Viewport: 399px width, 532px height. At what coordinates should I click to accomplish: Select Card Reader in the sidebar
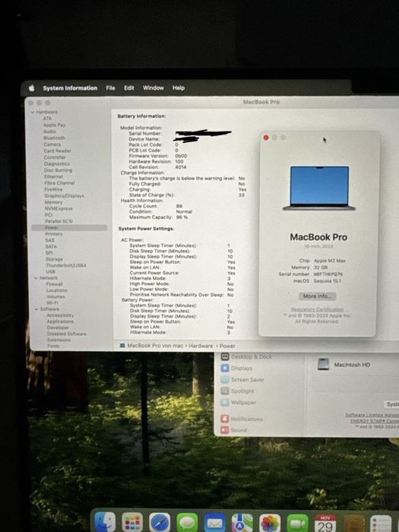(57, 150)
